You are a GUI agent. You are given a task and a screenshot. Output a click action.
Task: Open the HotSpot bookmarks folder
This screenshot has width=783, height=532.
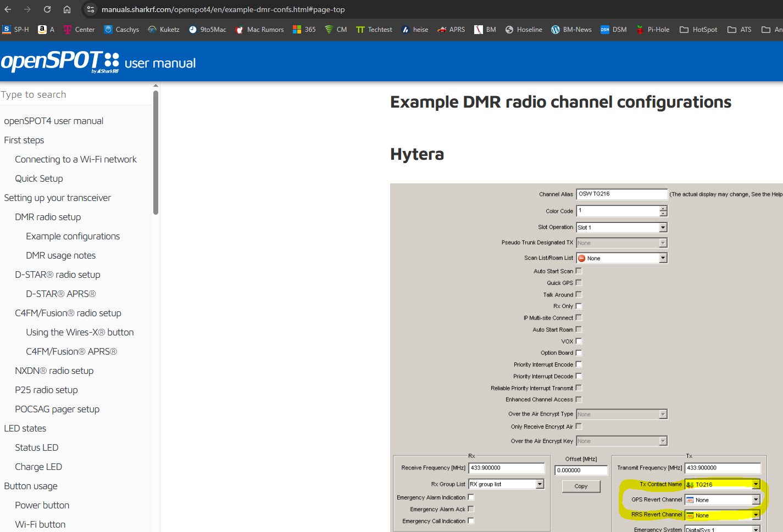pyautogui.click(x=698, y=30)
